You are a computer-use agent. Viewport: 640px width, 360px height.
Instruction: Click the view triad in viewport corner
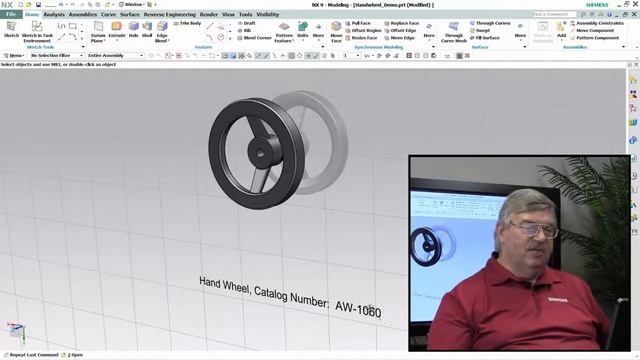[x=16, y=332]
